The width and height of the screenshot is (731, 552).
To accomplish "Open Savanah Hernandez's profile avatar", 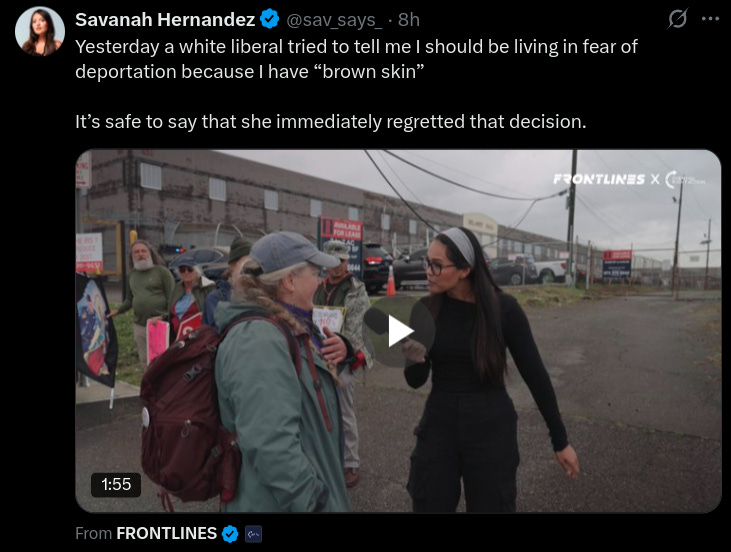I will point(40,31).
